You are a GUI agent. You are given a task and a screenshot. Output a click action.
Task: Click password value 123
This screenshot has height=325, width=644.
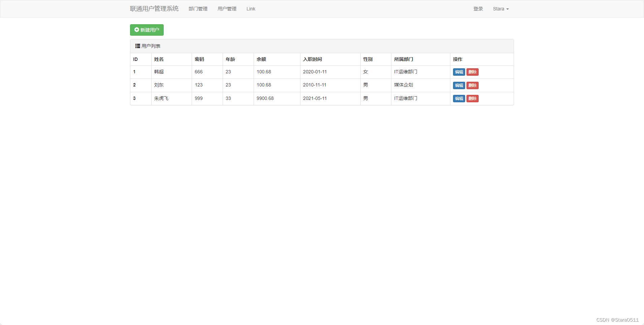(x=199, y=85)
